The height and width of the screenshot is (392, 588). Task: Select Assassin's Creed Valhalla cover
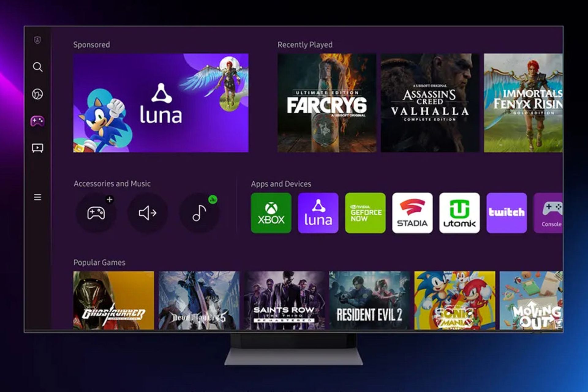[x=430, y=103]
